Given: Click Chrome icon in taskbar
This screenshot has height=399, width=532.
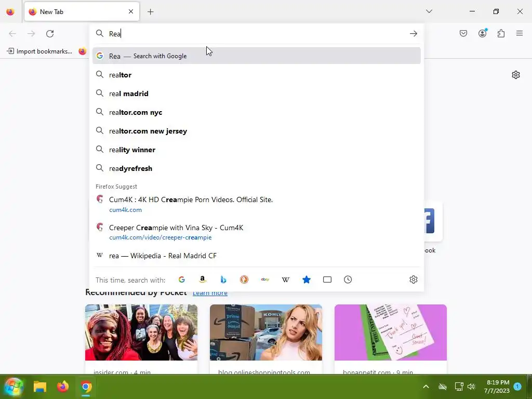Looking at the screenshot, I should pyautogui.click(x=86, y=387).
